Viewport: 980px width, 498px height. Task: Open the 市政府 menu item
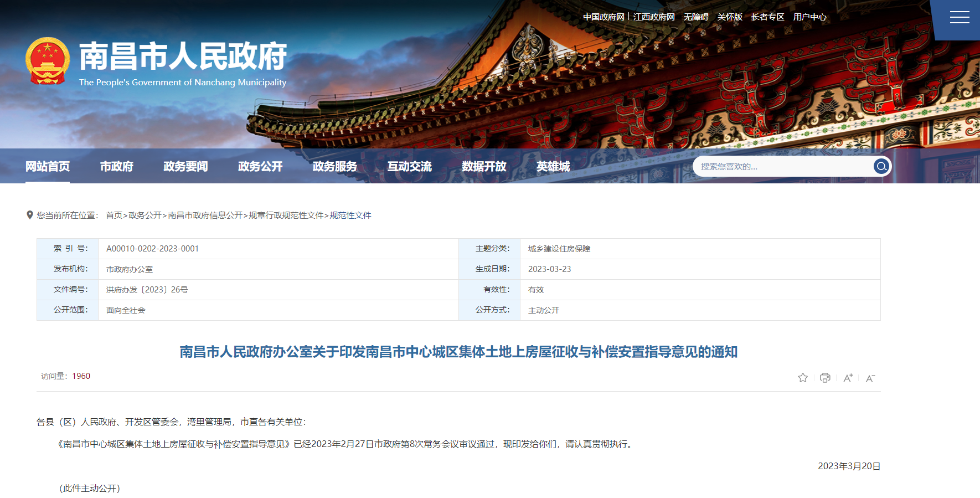pos(116,166)
